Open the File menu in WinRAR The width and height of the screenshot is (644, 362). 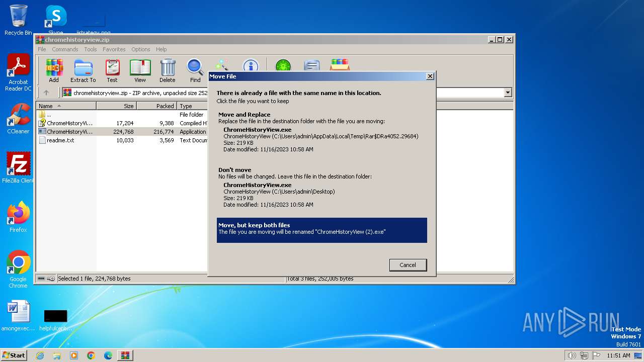click(x=42, y=49)
